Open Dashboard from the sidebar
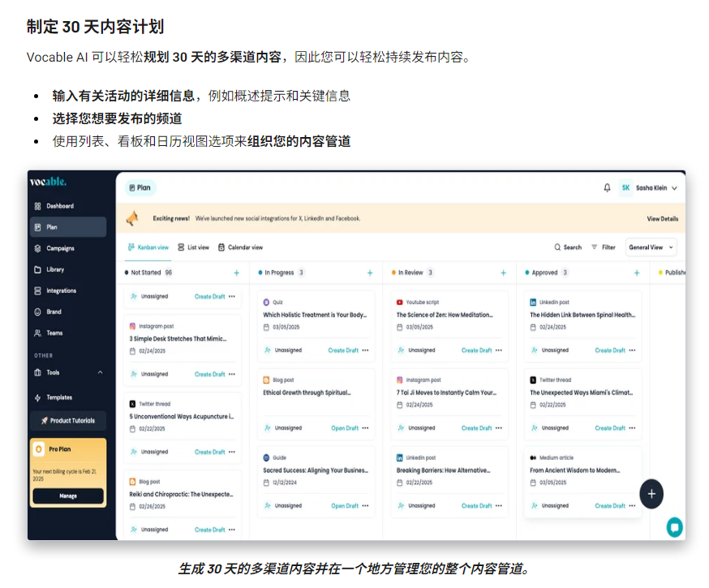This screenshot has height=588, width=709. [x=59, y=206]
